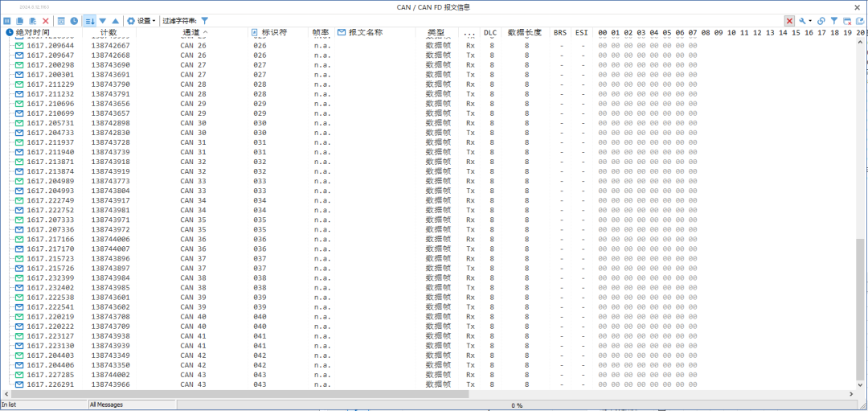Click the pop-out window icon at far right
Screen dimensions: 868x411
point(859,20)
